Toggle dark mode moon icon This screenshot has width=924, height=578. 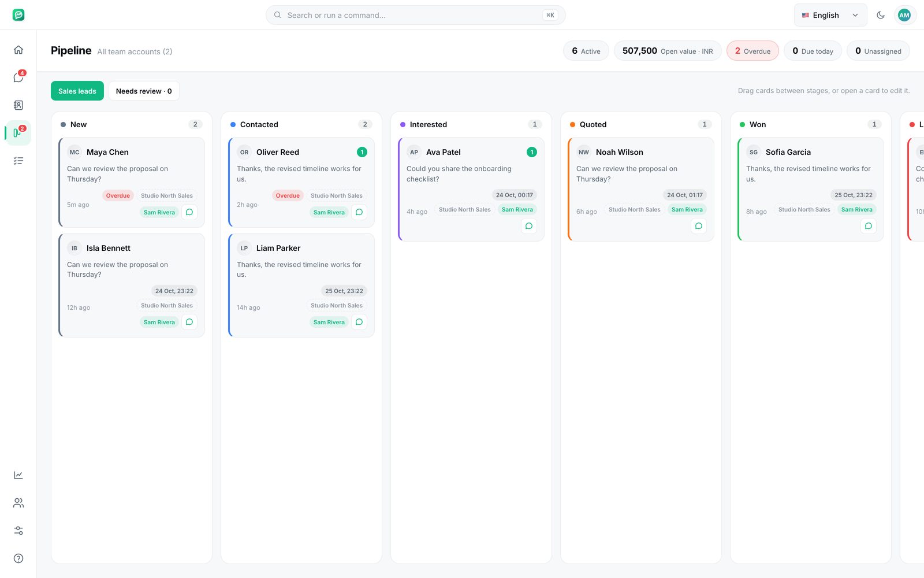(881, 15)
